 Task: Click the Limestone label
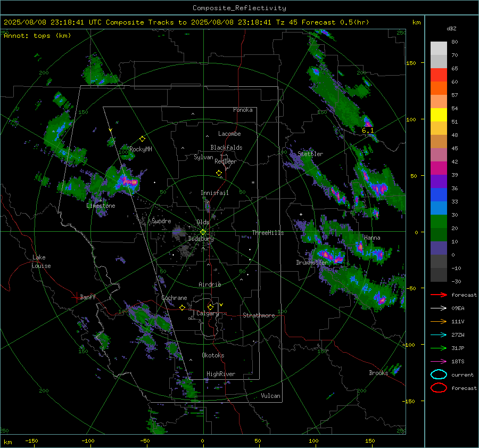(101, 206)
